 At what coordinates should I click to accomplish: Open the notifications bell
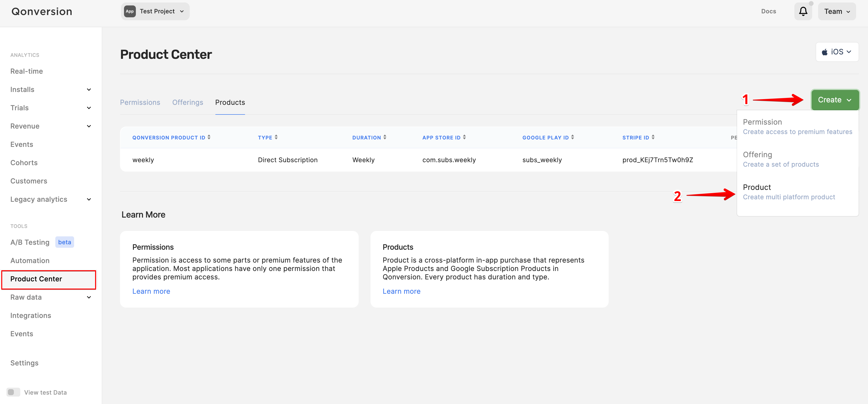pos(803,11)
